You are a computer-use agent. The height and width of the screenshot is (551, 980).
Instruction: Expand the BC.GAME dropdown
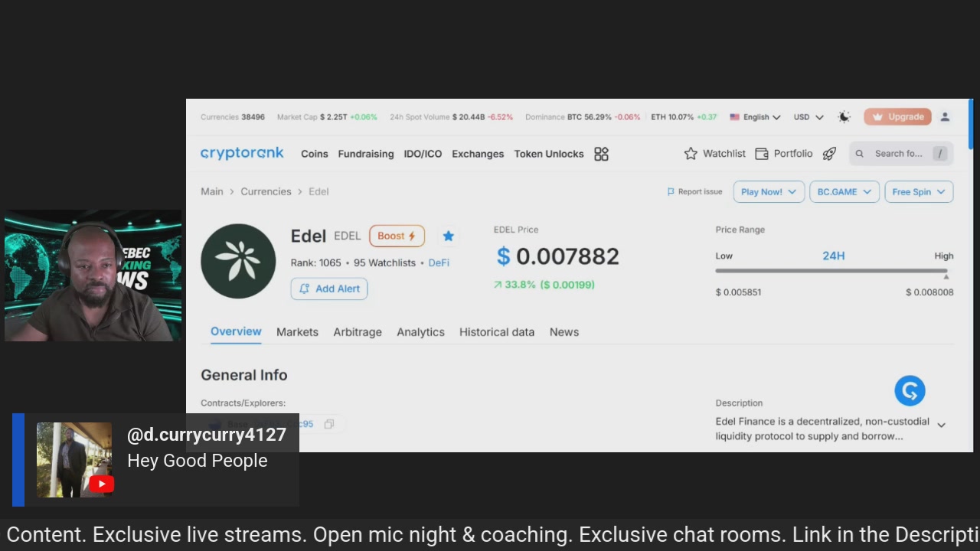pos(844,192)
